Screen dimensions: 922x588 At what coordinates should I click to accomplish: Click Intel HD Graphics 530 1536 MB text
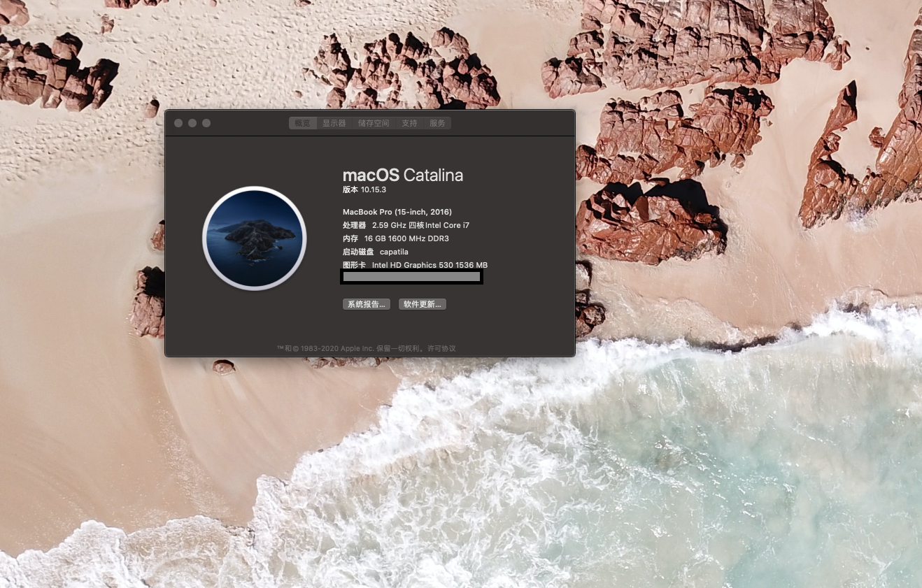click(x=430, y=265)
